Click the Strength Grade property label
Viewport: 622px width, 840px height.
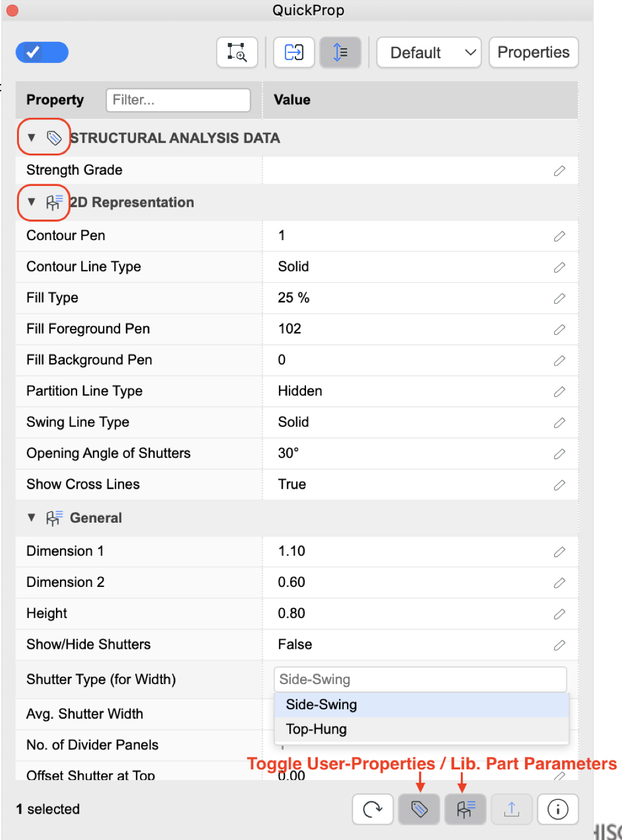click(x=75, y=170)
